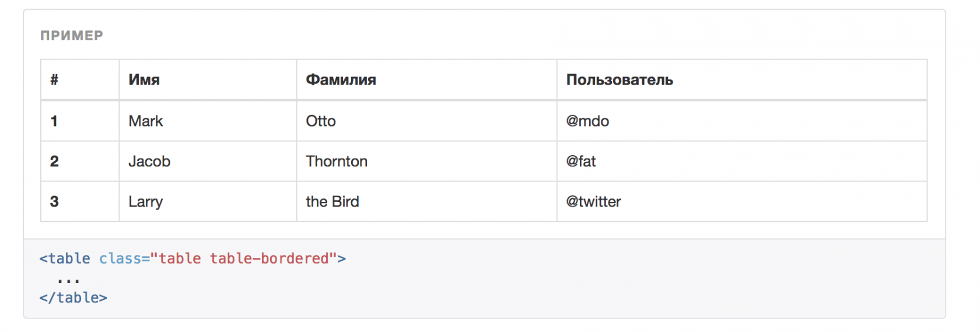Select row number 3 cell
Screen dimensions: 980x332
(x=54, y=201)
